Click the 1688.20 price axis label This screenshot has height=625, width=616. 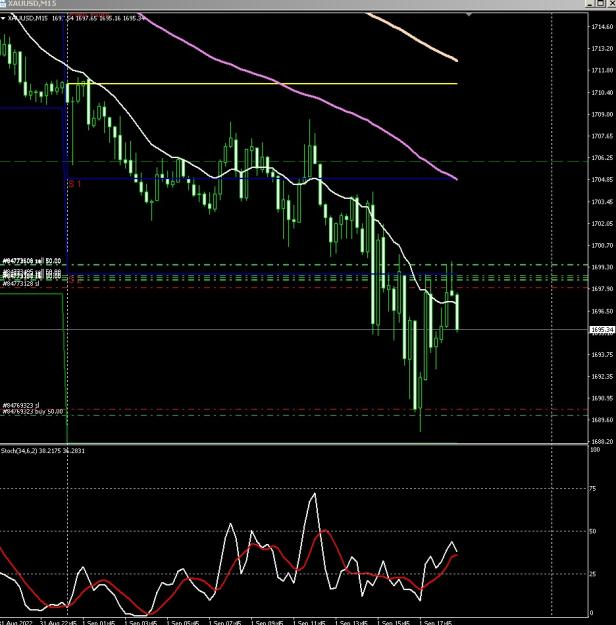click(x=602, y=442)
